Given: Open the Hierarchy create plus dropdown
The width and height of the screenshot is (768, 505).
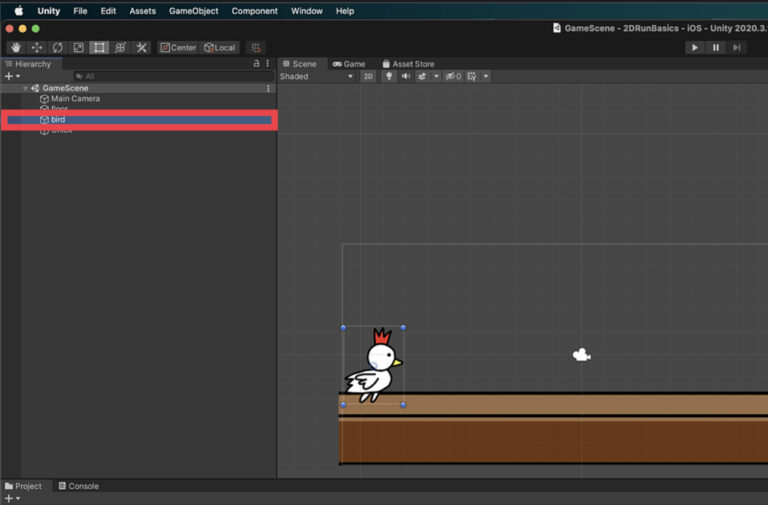Looking at the screenshot, I should pos(12,76).
